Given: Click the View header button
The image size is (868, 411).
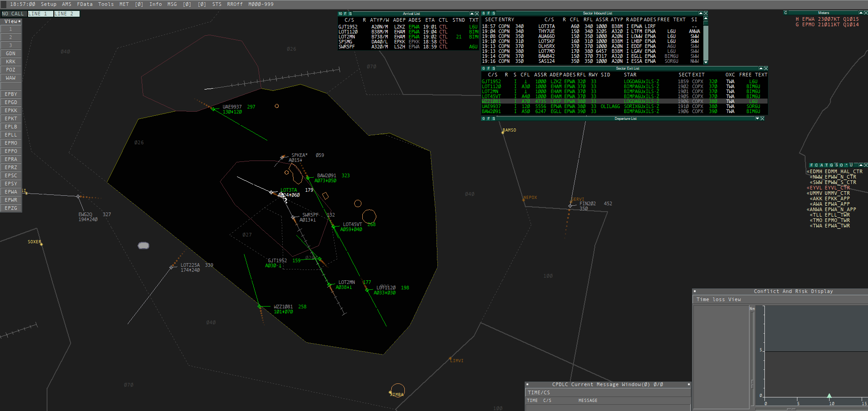Looking at the screenshot, I should 11,21.
